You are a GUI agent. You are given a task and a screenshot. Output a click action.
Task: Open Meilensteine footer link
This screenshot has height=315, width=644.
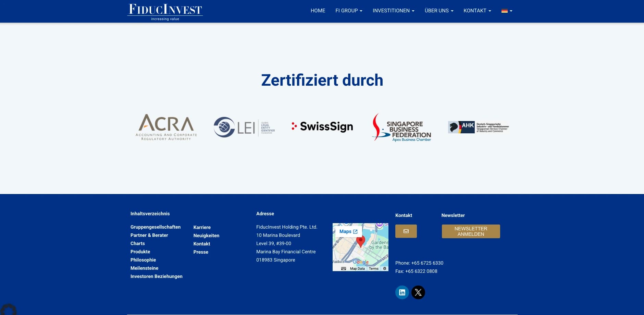(x=144, y=268)
